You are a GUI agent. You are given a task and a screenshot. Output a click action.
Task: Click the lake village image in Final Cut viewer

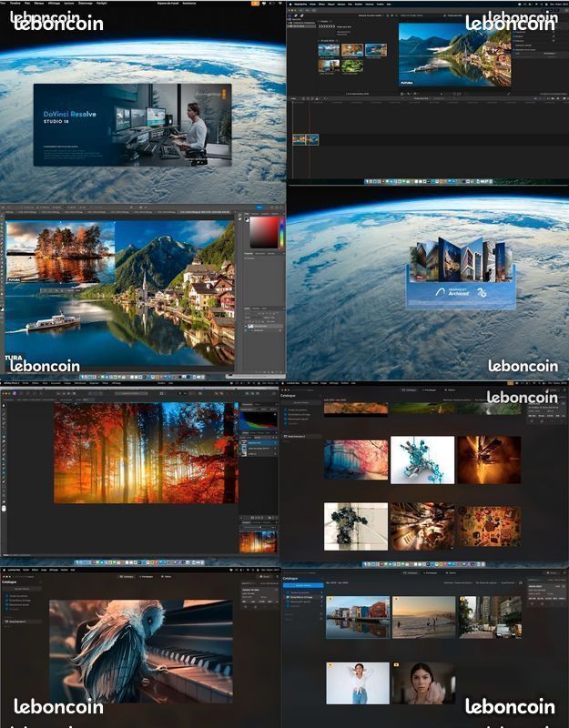coord(454,55)
